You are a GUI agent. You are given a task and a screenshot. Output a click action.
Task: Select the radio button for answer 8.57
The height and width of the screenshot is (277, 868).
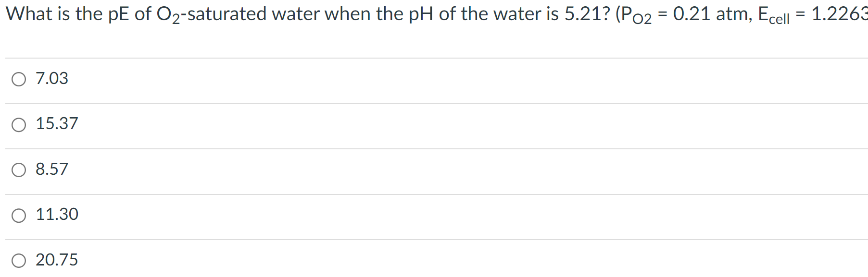point(19,170)
